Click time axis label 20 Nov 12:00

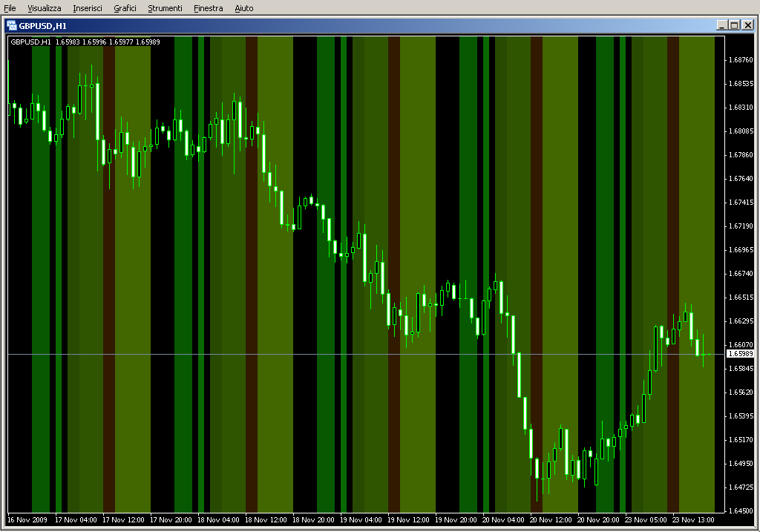coord(551,520)
